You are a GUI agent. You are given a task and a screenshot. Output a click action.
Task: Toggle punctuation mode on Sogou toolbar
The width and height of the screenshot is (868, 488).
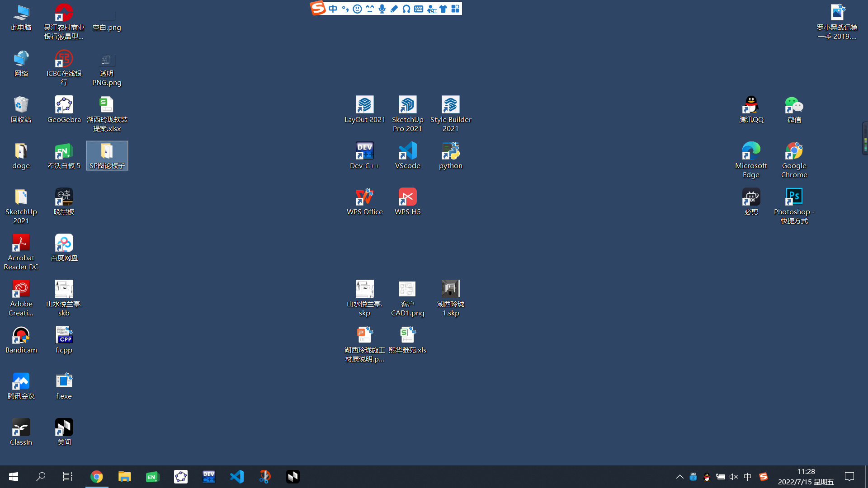pyautogui.click(x=345, y=9)
